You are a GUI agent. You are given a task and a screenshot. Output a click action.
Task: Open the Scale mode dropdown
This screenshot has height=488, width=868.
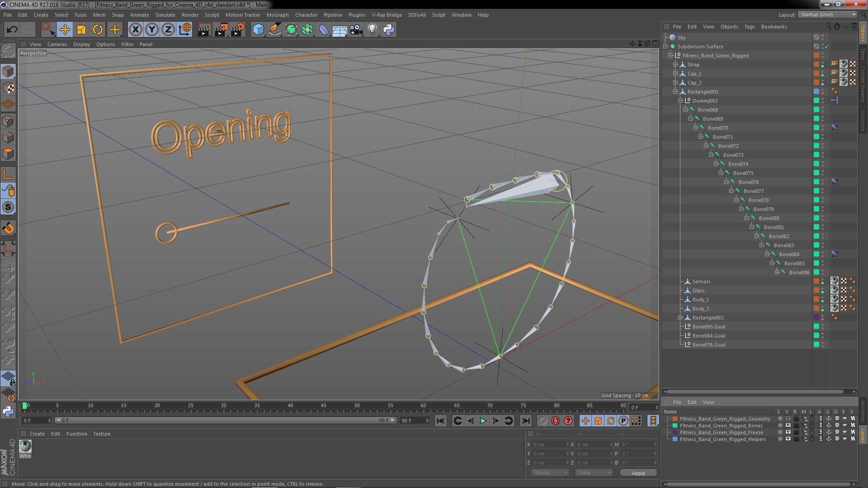pyautogui.click(x=594, y=473)
